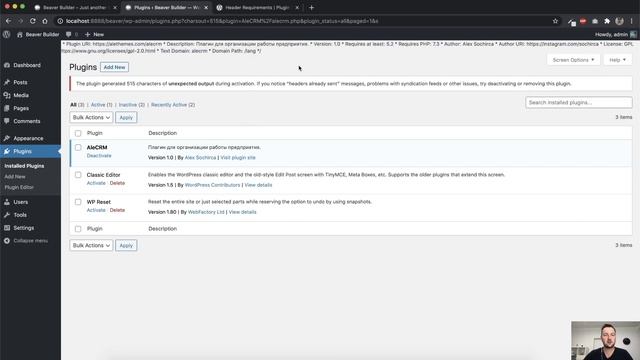Open WordPress Contributors author link

click(x=213, y=185)
